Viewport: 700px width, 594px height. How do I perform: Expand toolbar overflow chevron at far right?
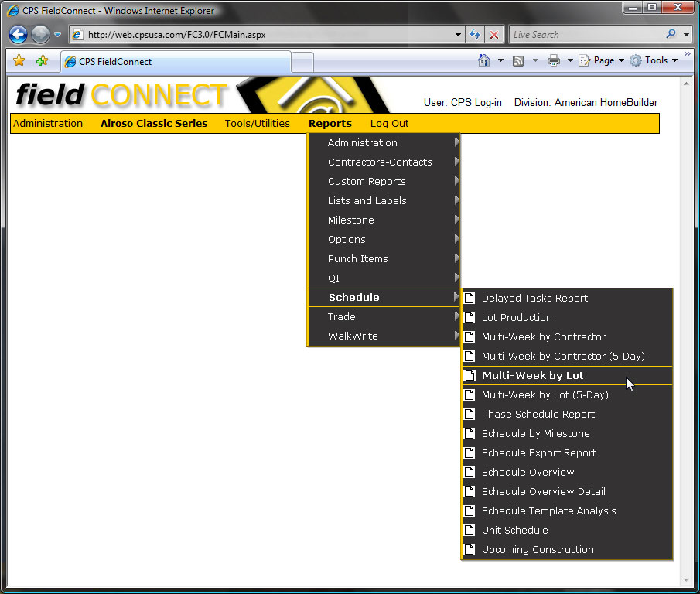click(x=688, y=53)
